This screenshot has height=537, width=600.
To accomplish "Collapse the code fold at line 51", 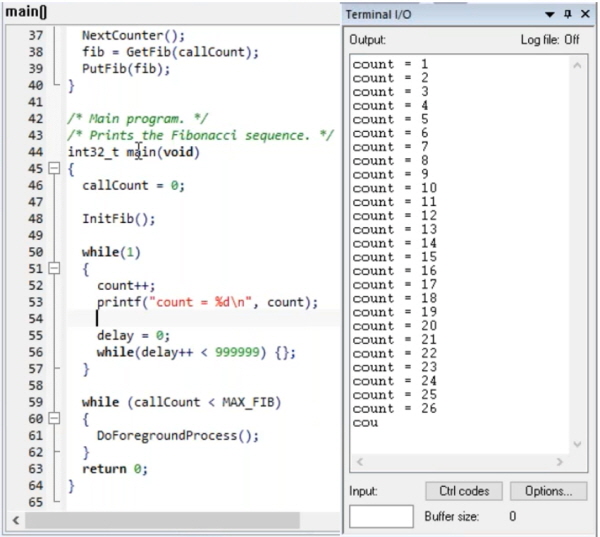I will coord(54,269).
